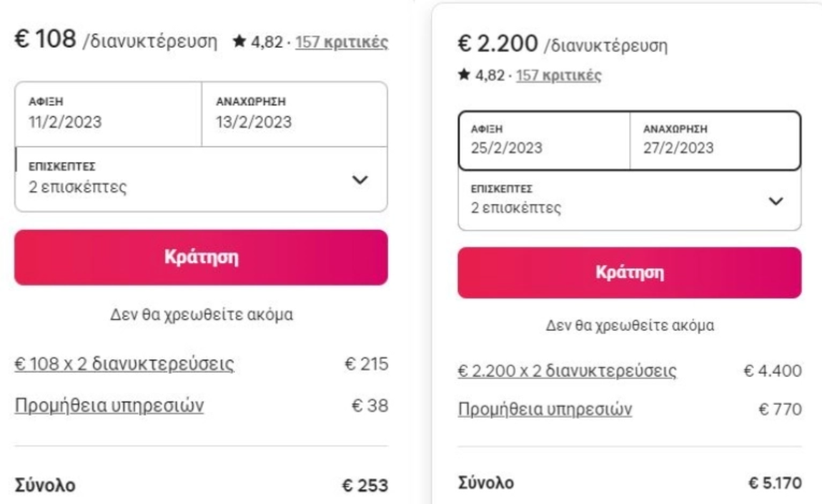
Task: Click the '€ 2.200 x 2 διανυκτερεύσεις' breakdown link
Action: point(568,372)
